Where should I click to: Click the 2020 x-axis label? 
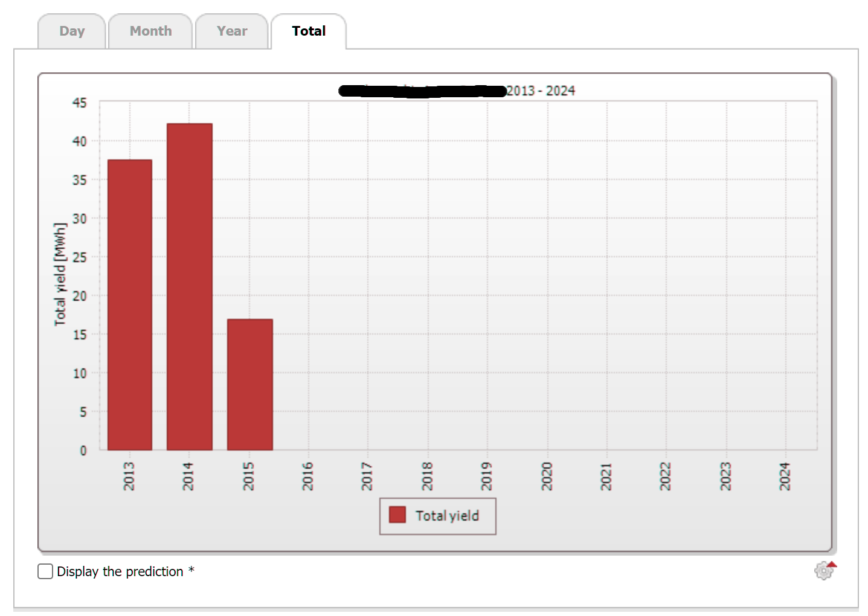pos(547,476)
